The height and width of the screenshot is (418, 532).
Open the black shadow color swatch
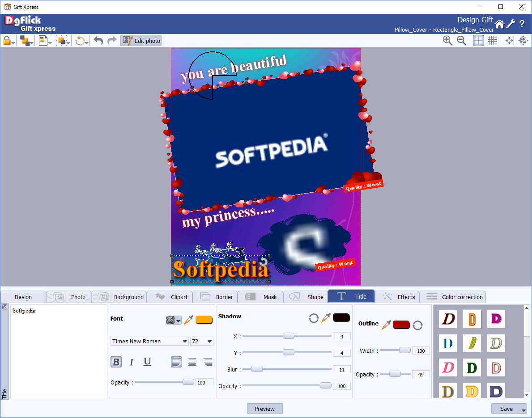click(x=341, y=318)
